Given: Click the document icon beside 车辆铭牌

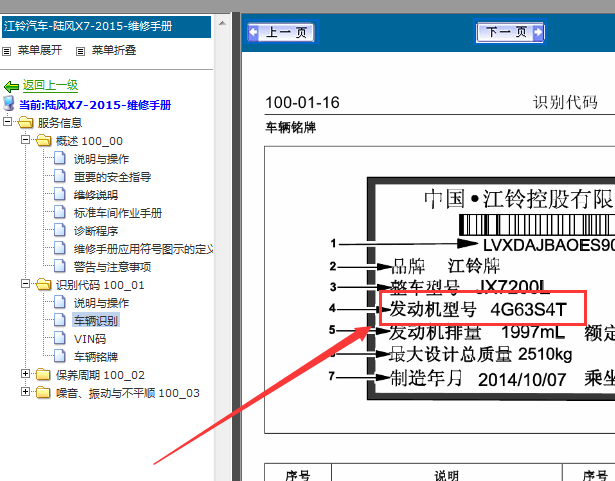Looking at the screenshot, I should point(60,356).
